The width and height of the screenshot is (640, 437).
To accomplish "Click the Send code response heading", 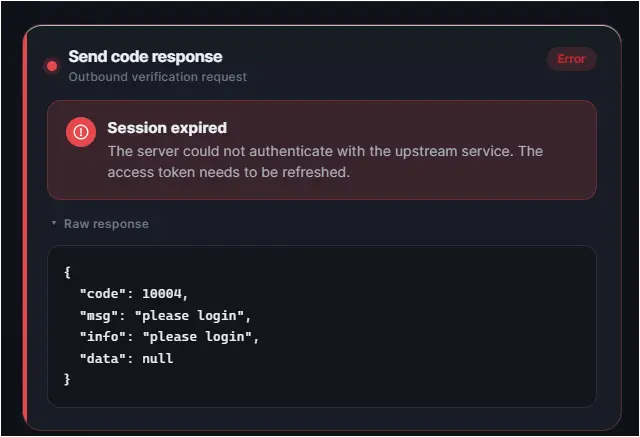I will click(x=145, y=56).
